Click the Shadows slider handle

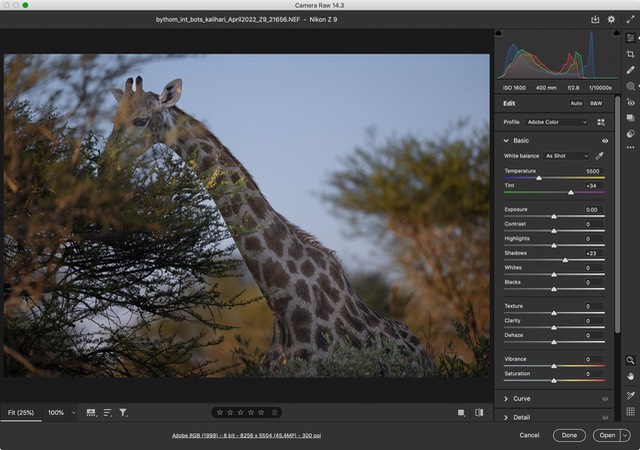tap(565, 260)
